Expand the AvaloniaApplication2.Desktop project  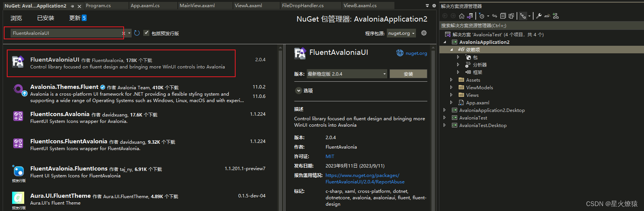[444, 110]
